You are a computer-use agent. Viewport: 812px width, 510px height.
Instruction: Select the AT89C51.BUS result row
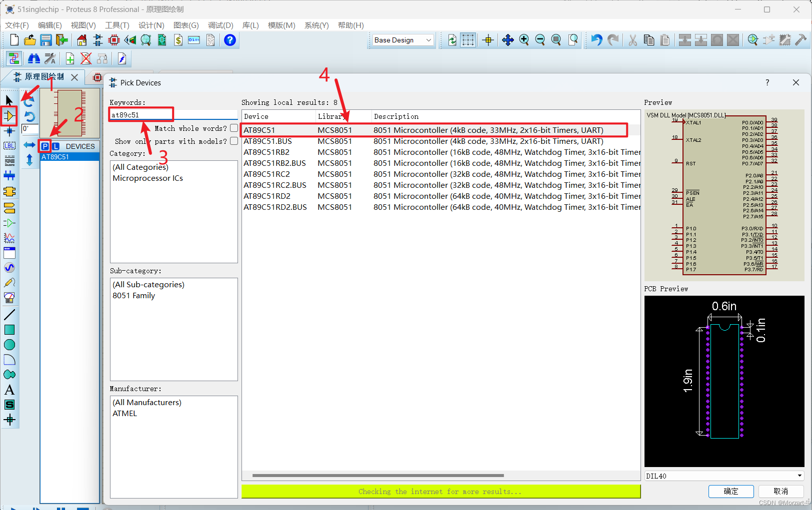440,141
